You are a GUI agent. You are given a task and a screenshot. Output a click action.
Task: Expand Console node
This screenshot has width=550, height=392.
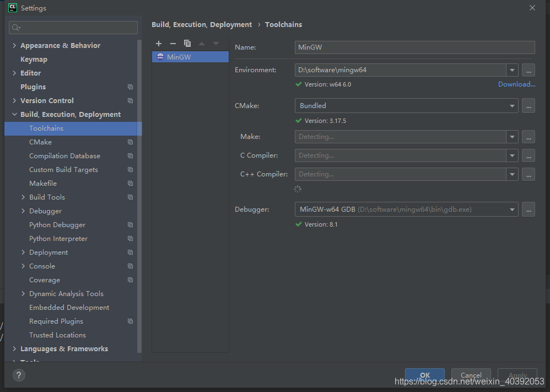pos(23,266)
